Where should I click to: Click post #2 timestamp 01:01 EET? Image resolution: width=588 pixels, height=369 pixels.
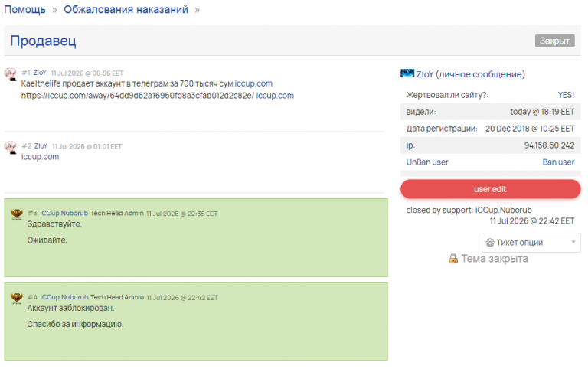(87, 146)
